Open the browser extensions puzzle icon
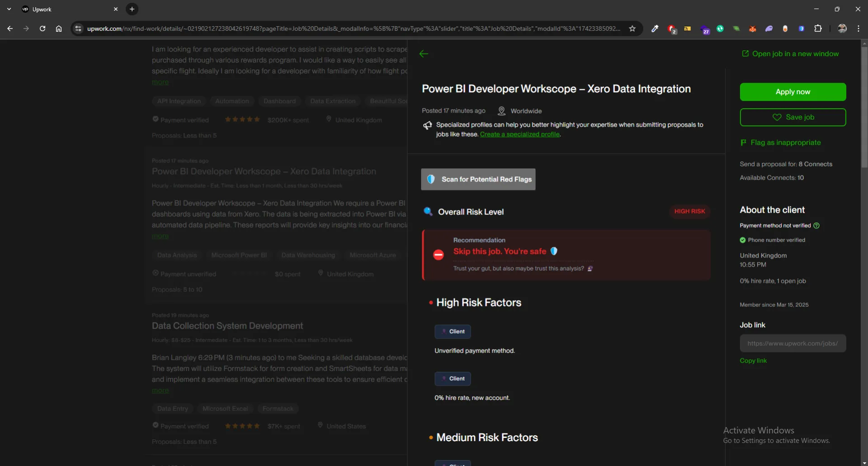This screenshot has width=868, height=466. (x=818, y=29)
